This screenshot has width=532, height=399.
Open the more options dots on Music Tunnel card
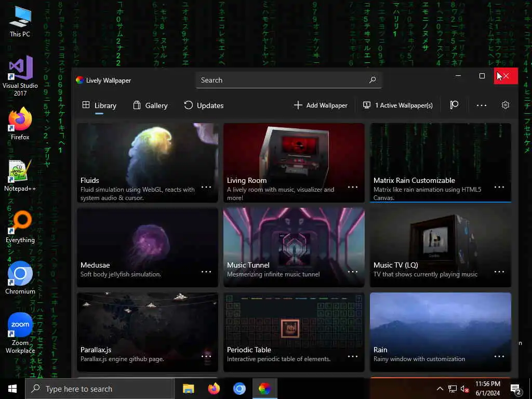[x=353, y=272]
